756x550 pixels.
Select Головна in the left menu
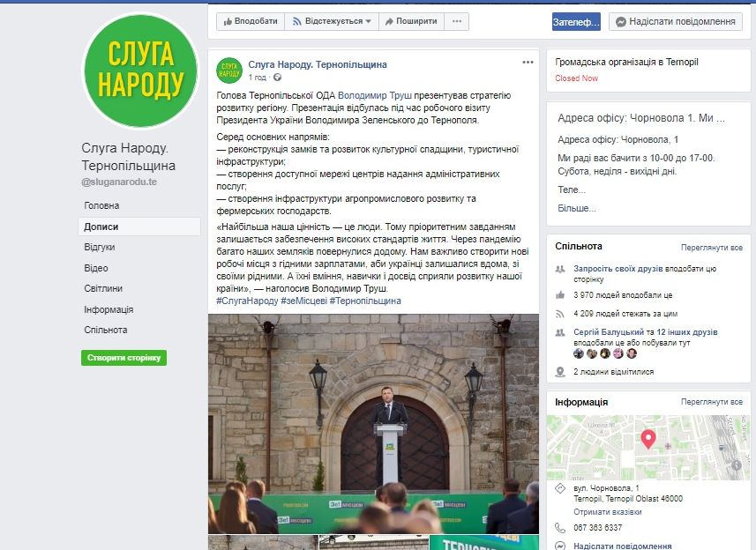point(101,205)
